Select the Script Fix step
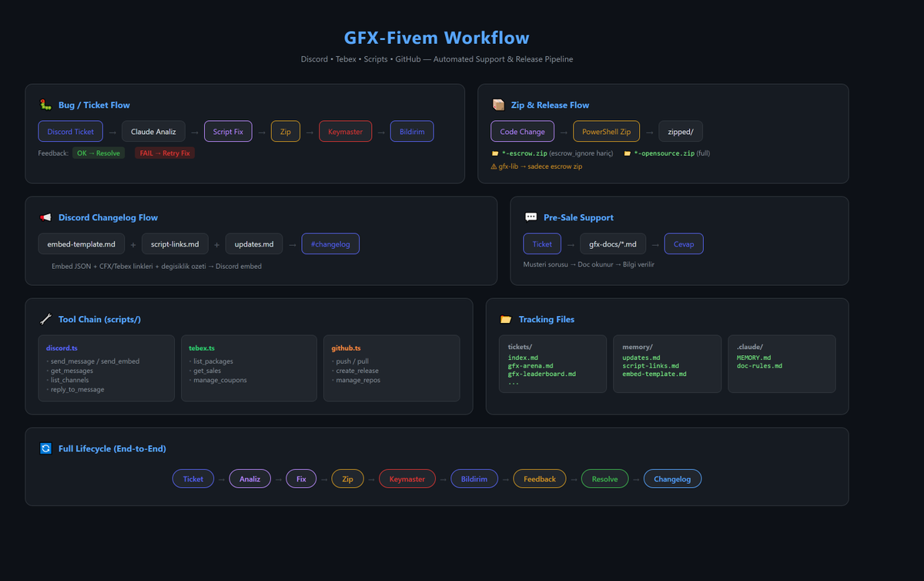 point(228,132)
